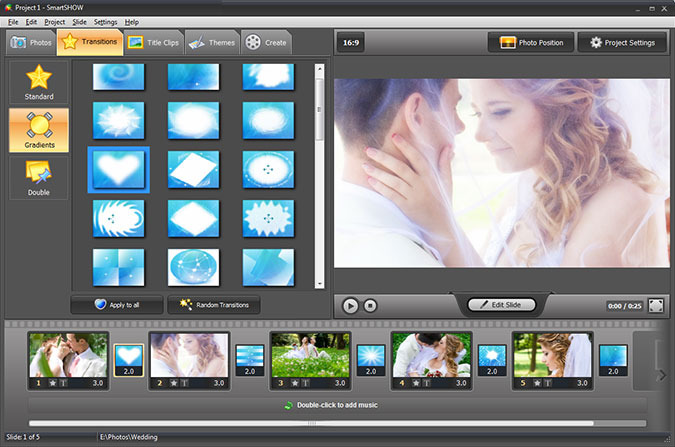The image size is (675, 447).
Task: Open fullscreen preview icon
Action: point(656,305)
